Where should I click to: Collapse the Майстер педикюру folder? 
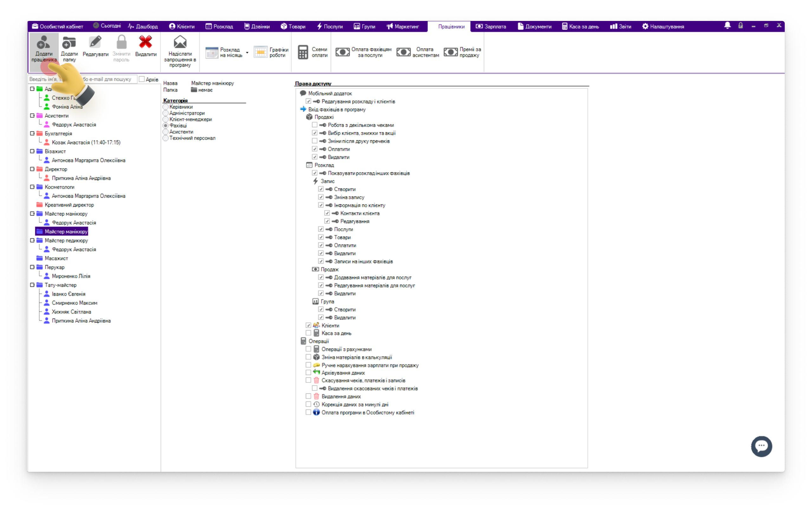[32, 240]
